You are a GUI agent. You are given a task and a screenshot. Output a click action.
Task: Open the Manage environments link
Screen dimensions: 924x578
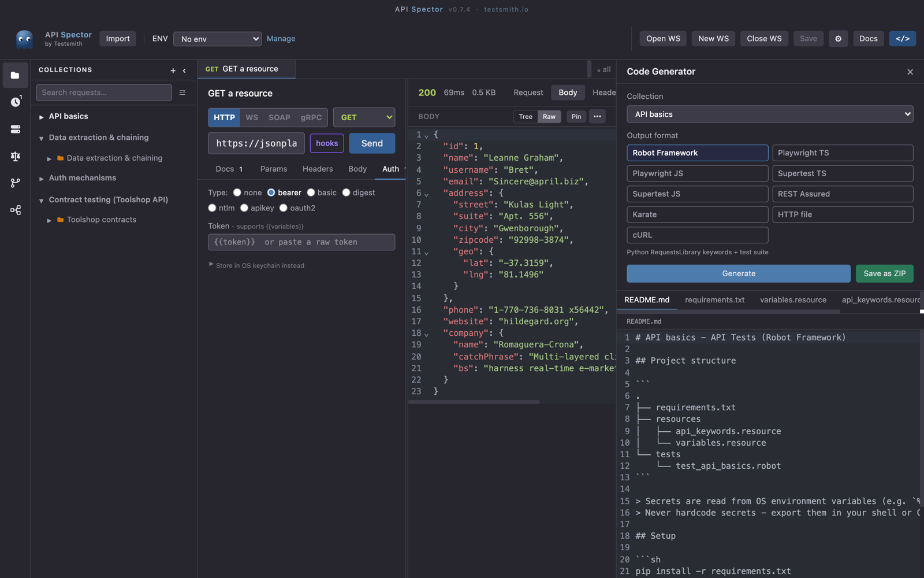pyautogui.click(x=281, y=39)
